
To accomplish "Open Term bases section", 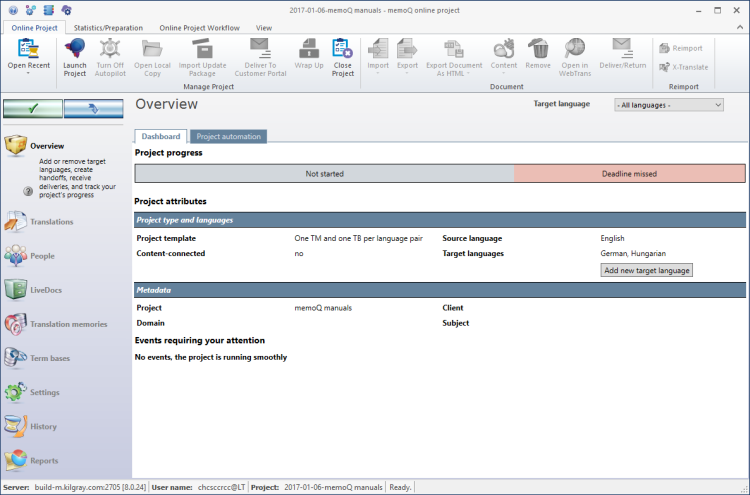I will point(50,358).
